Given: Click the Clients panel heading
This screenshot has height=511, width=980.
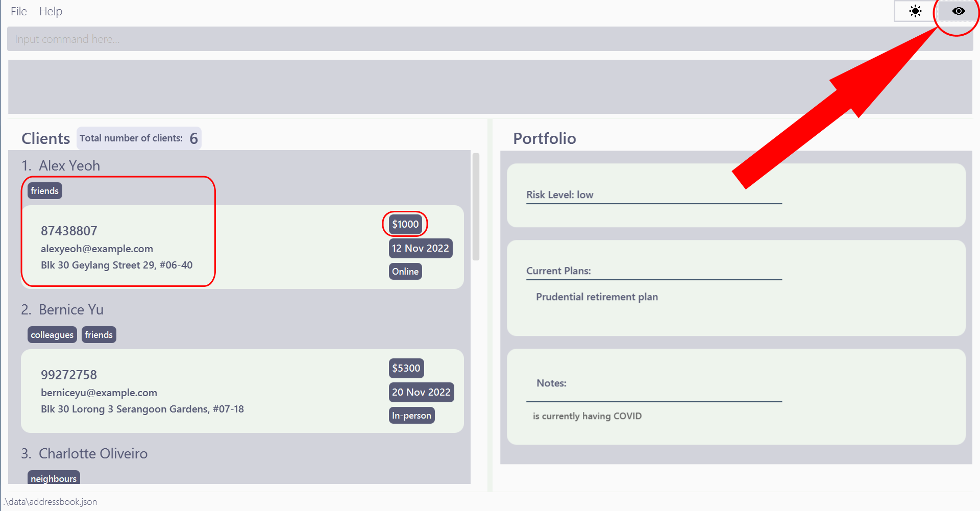Looking at the screenshot, I should (x=45, y=138).
